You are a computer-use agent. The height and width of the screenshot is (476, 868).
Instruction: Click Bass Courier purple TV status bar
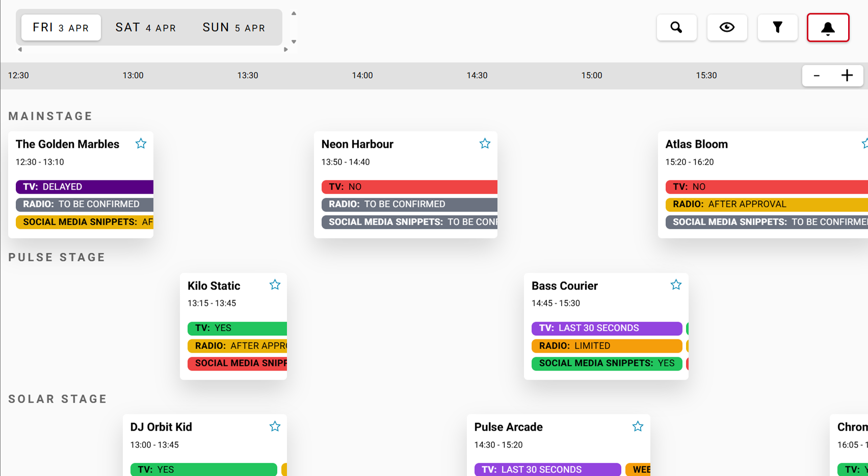pos(607,328)
